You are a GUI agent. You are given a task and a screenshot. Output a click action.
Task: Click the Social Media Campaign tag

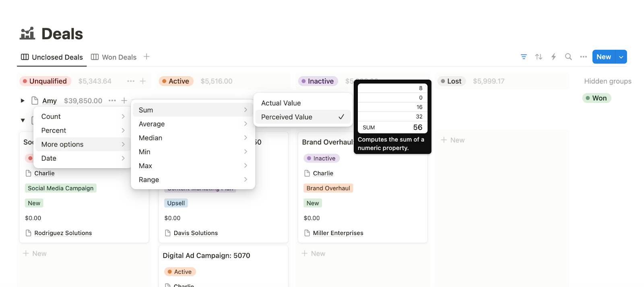61,188
